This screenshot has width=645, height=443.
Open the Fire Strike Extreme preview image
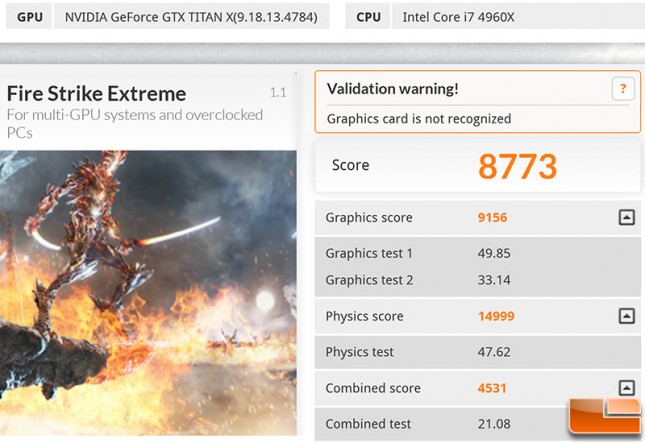(148, 292)
